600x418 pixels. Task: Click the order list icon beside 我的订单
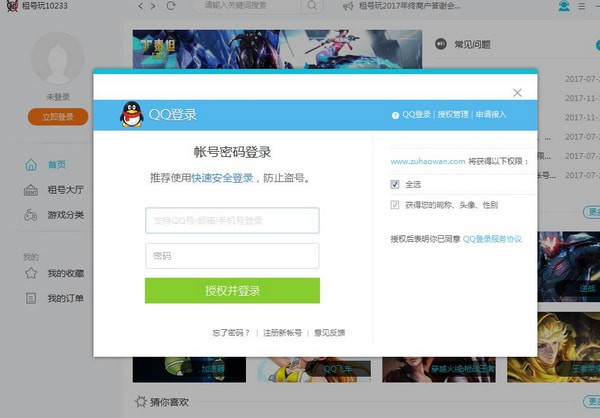point(31,298)
